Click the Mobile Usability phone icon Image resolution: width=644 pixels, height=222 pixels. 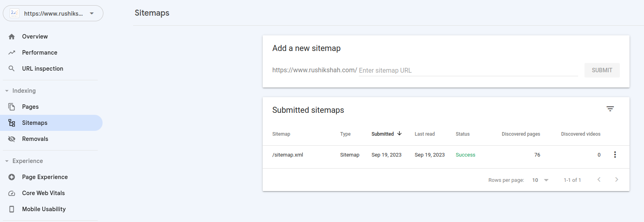pos(12,209)
